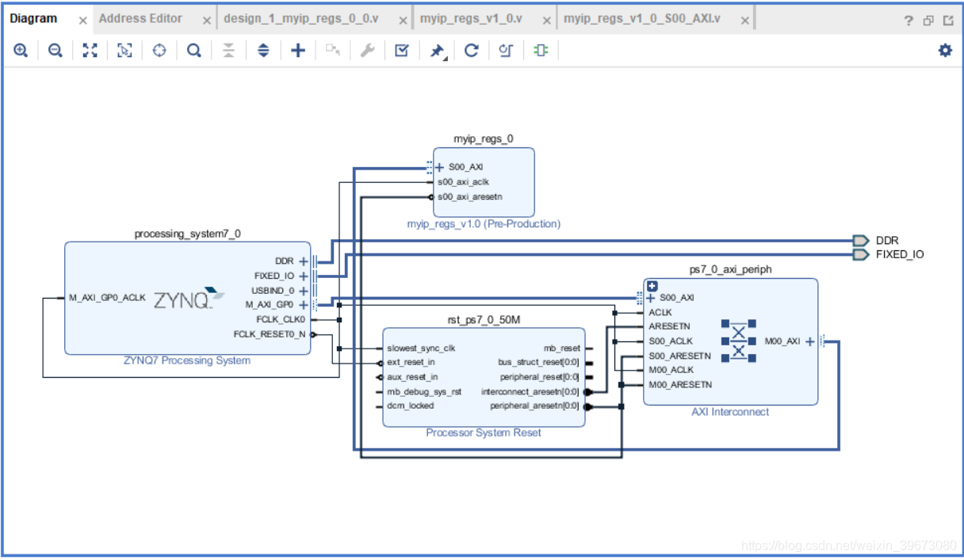This screenshot has height=560, width=964.
Task: Click the crosshair auto-fit selection icon
Action: pos(159,51)
